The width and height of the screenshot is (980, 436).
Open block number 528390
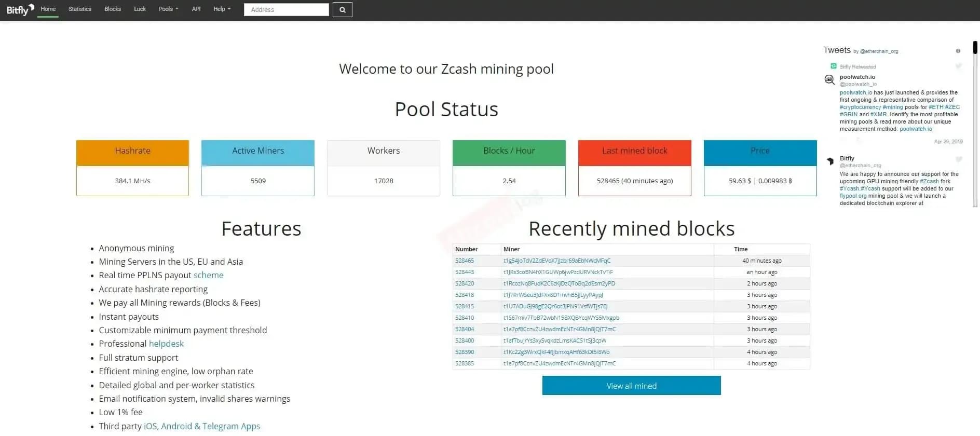(465, 352)
